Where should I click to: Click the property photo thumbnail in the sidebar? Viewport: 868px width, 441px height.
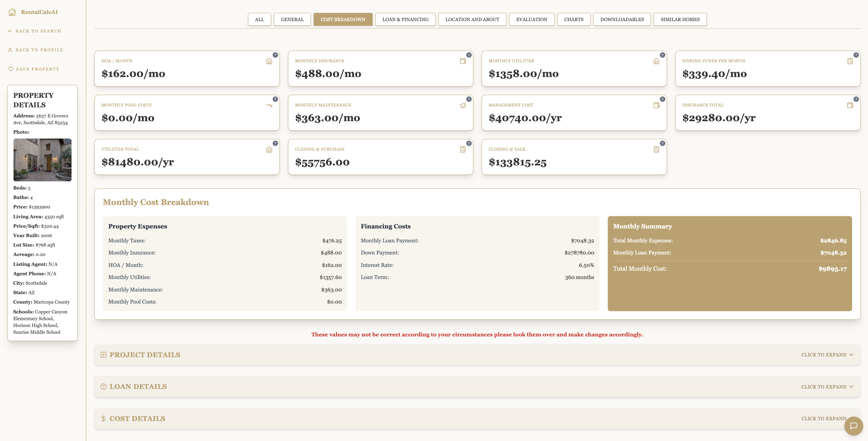tap(42, 160)
